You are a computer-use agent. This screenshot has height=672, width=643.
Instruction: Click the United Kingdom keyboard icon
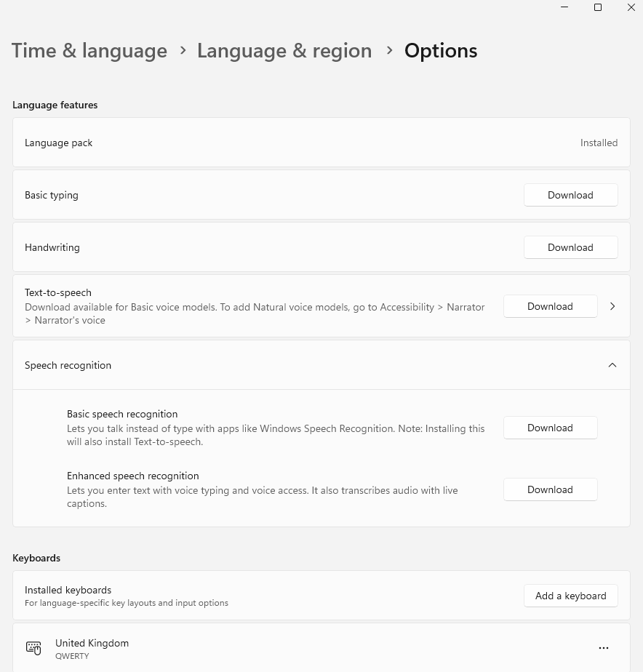point(33,648)
